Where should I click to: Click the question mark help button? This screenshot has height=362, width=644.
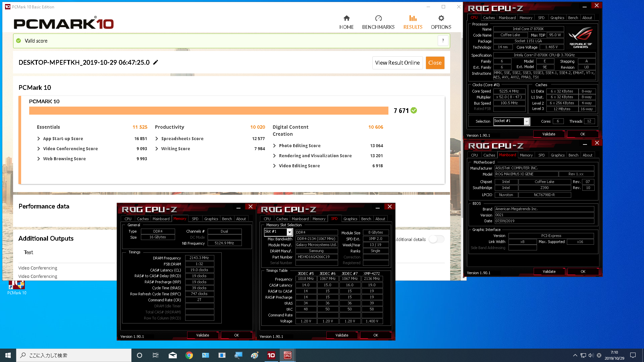click(443, 41)
